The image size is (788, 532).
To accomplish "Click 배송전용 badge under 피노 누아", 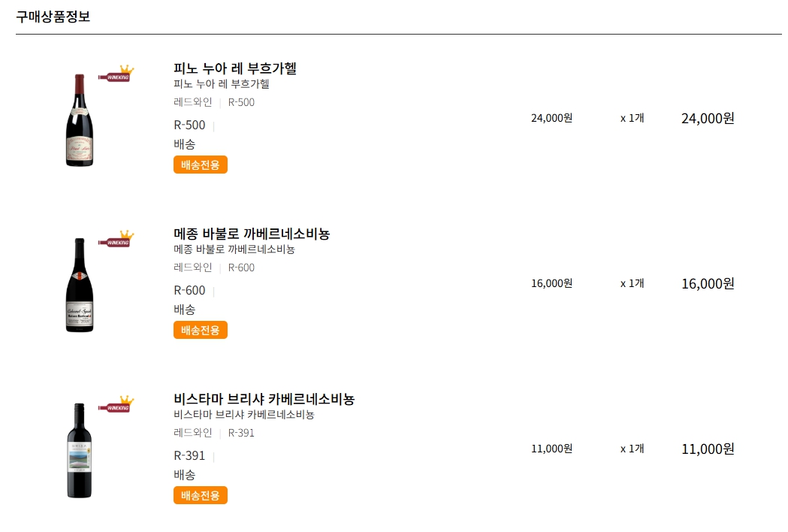I will tap(201, 165).
